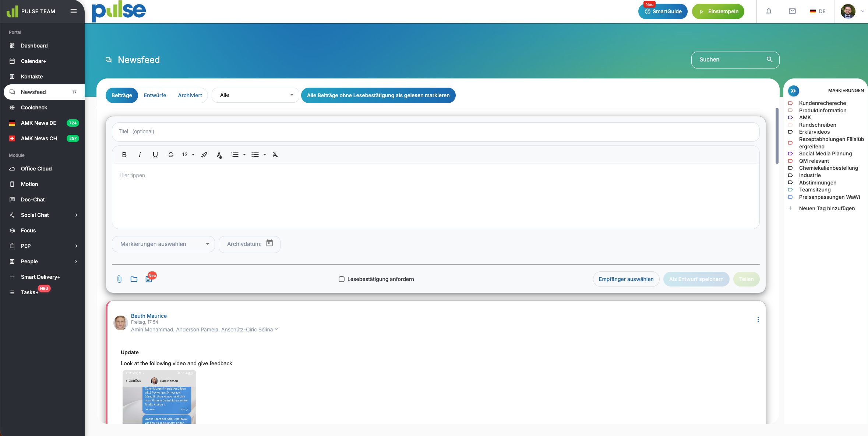The height and width of the screenshot is (436, 868).
Task: Click the text highlight color tool
Action: pos(204,155)
